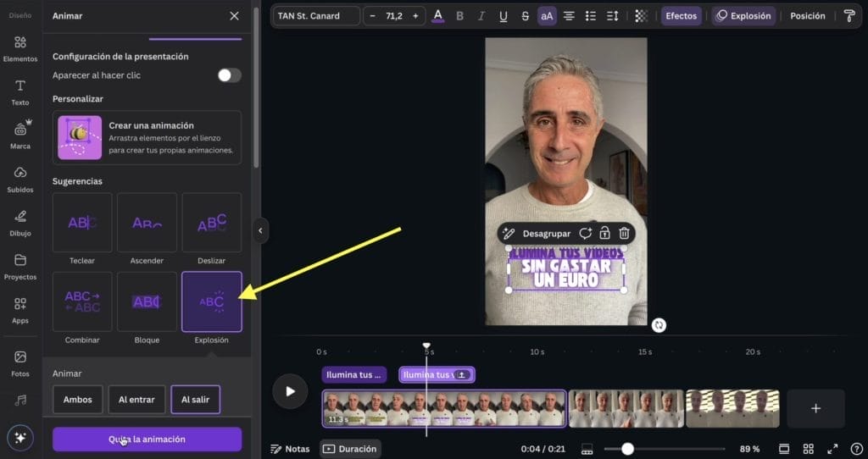Open the Elementos sidebar panel
The width and height of the screenshot is (868, 459).
tap(20, 48)
